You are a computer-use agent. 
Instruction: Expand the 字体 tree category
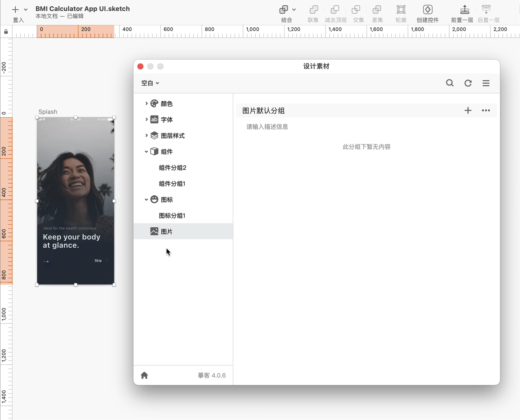pyautogui.click(x=146, y=119)
